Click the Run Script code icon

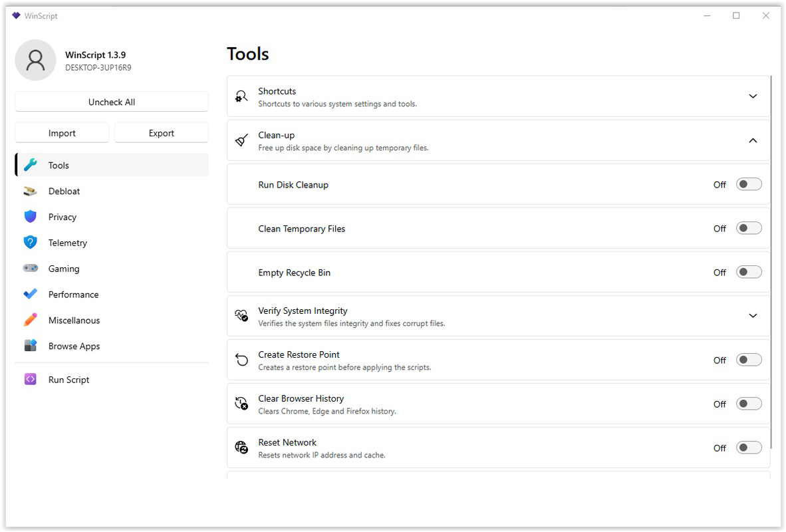click(x=30, y=380)
